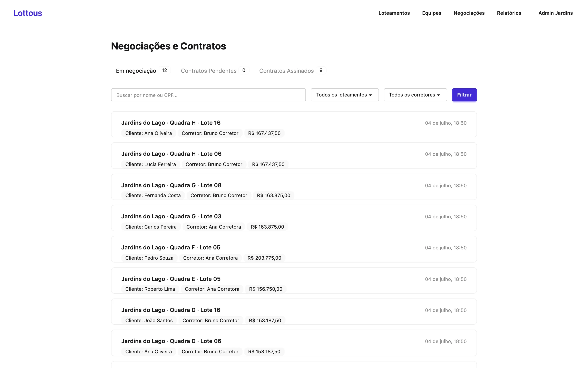
Task: Click the R$ 156.750,00 value
Action: pyautogui.click(x=266, y=289)
